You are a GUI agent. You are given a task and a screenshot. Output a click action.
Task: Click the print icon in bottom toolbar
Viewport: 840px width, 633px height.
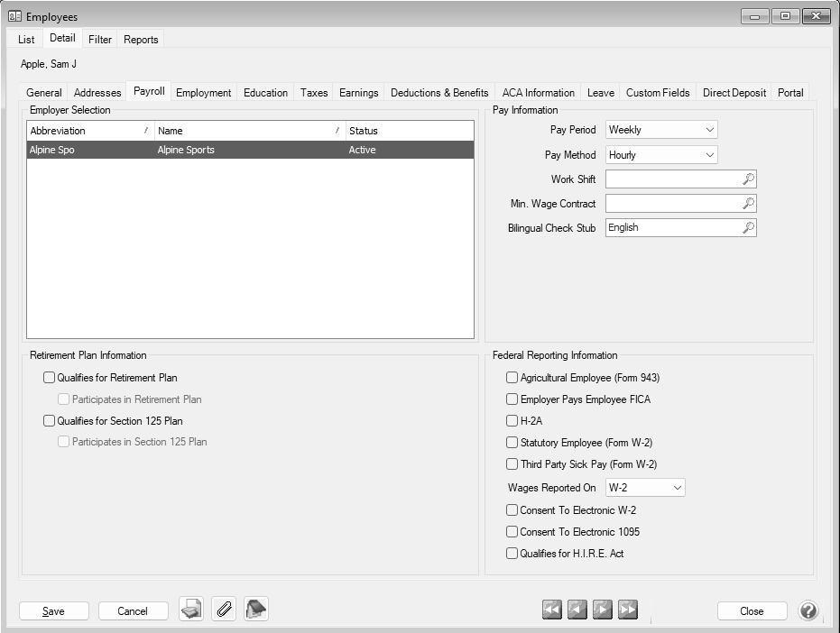tap(190, 610)
